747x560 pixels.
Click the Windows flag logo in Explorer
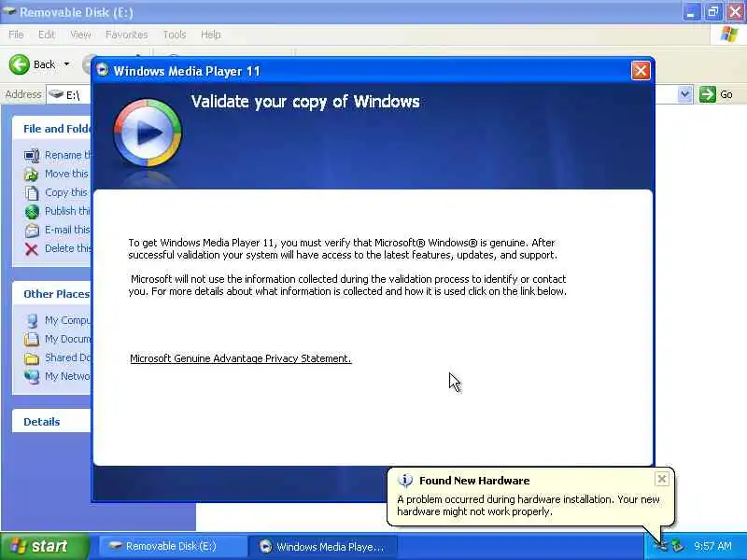point(729,35)
